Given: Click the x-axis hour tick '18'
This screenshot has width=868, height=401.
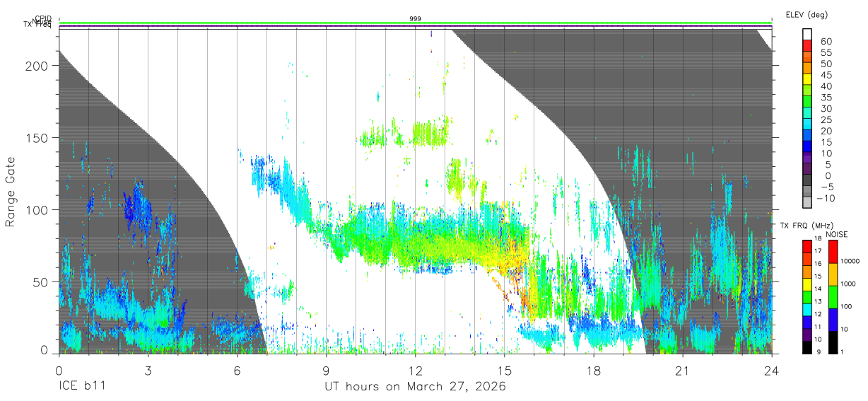Looking at the screenshot, I should pos(594,371).
